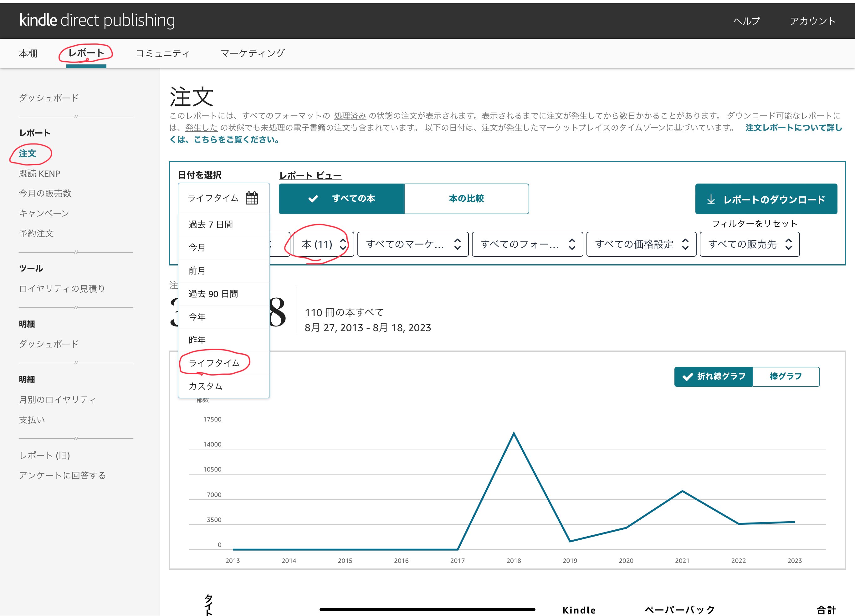
Task: Navigate to 予約注文 in sidebar
Action: point(36,233)
